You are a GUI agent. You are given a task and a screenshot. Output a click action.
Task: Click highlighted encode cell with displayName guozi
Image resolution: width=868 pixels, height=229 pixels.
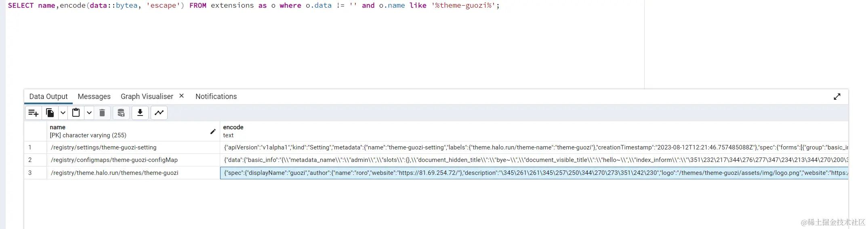[534, 173]
